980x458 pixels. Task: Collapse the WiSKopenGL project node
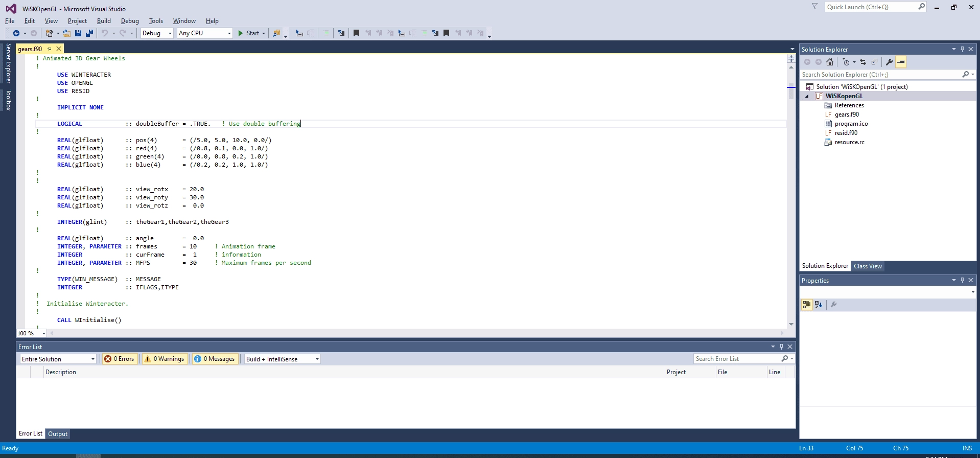pos(807,96)
